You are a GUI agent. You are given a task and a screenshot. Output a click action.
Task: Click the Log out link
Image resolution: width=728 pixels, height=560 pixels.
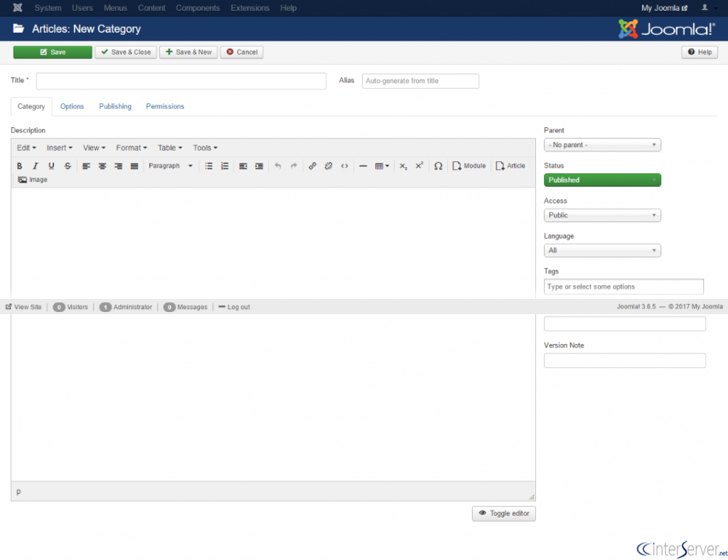coord(234,307)
